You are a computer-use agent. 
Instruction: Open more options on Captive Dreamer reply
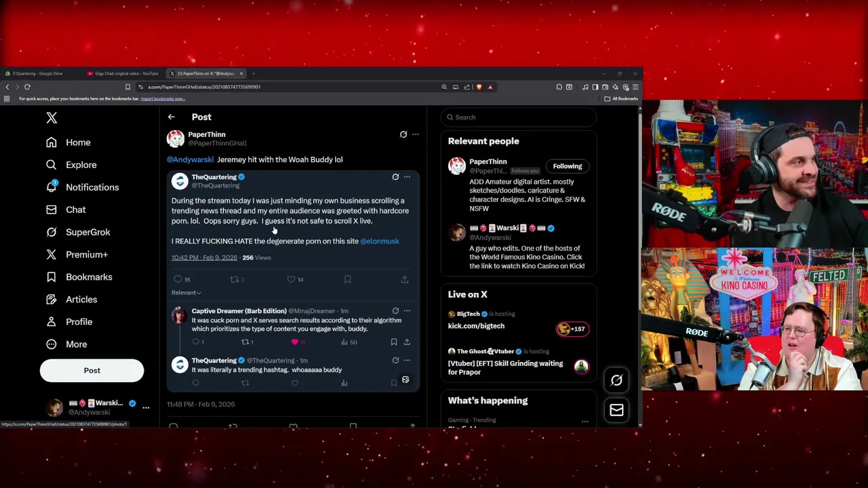click(407, 311)
